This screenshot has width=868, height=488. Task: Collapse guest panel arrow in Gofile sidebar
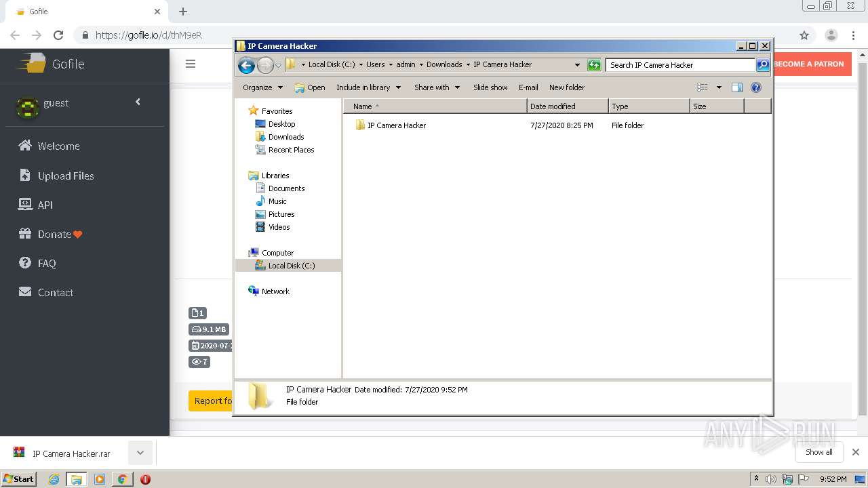pyautogui.click(x=138, y=102)
